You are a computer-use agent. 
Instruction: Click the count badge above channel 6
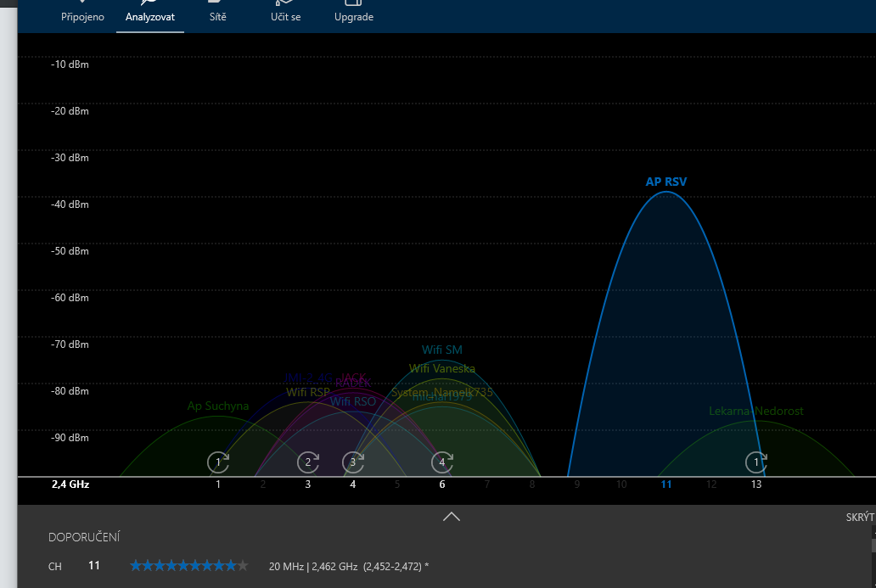point(441,462)
